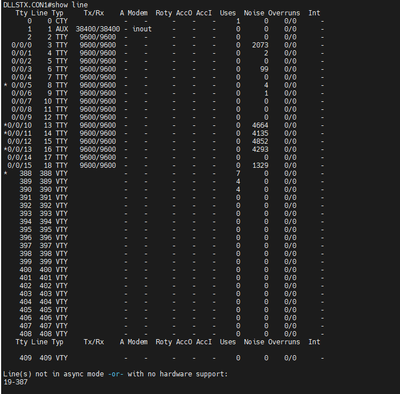Select tty '0/0/8' entry
400x394 pixels.
pos(22,109)
